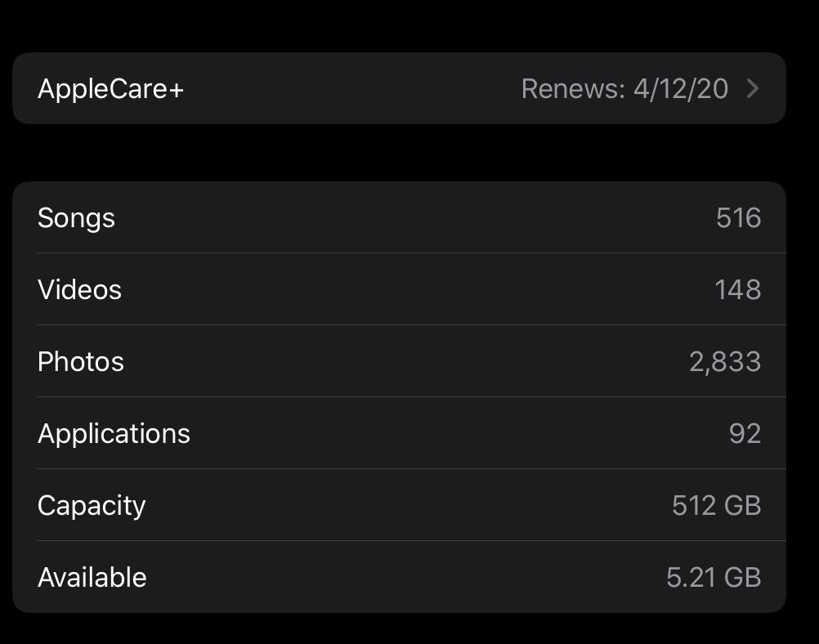Open the AppleCare+ label
Viewport: 819px width, 644px height.
(110, 88)
